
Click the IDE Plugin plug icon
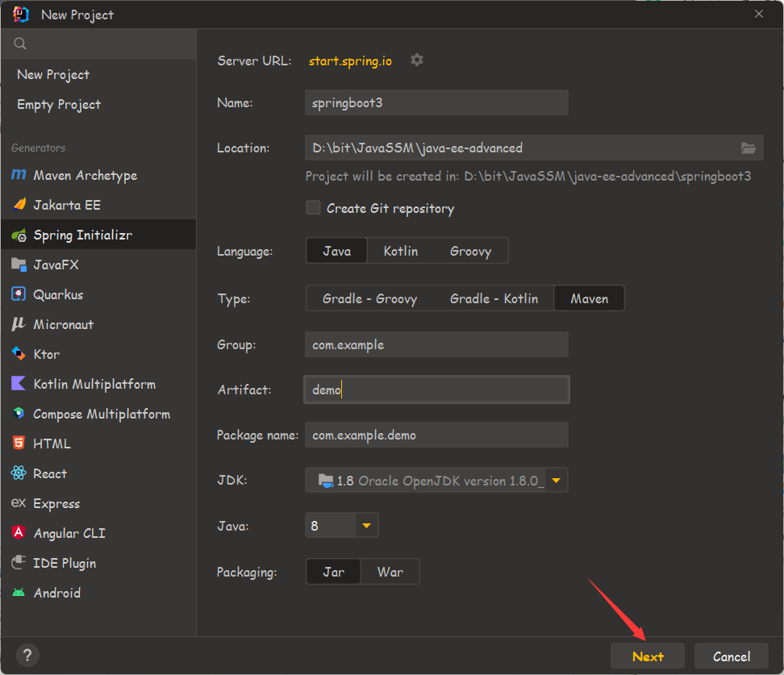tap(19, 563)
